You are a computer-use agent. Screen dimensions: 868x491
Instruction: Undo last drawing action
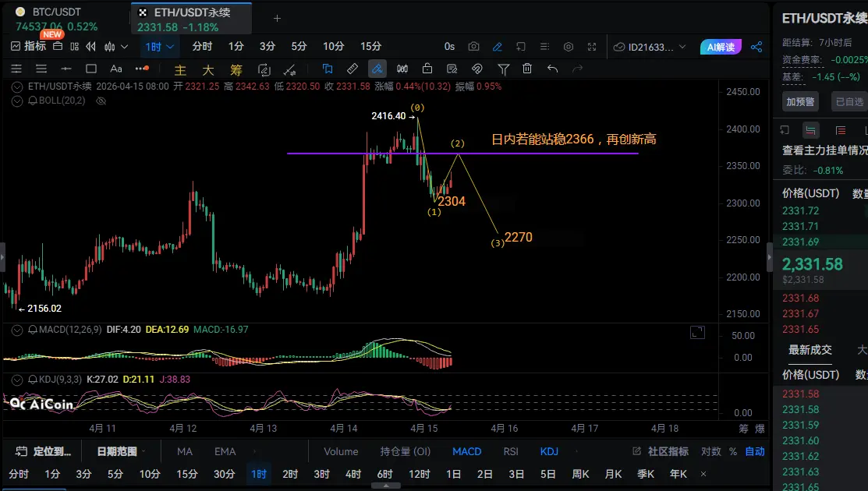pos(552,69)
